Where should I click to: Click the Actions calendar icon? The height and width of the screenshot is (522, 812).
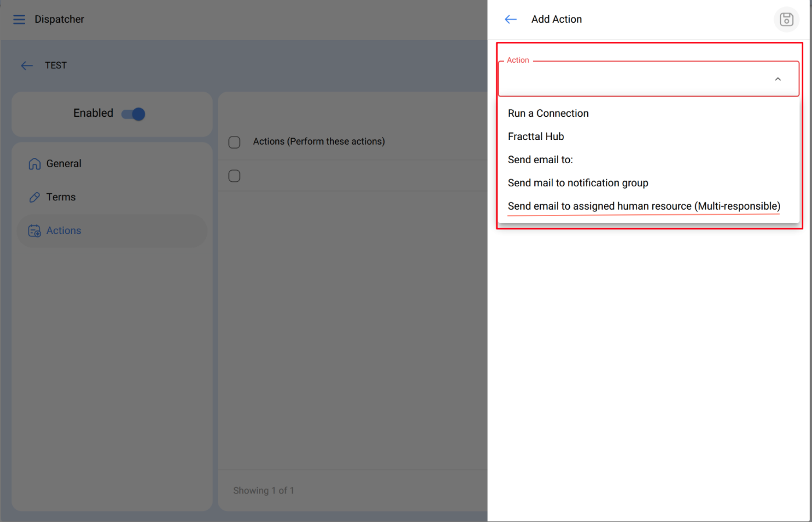pos(34,231)
